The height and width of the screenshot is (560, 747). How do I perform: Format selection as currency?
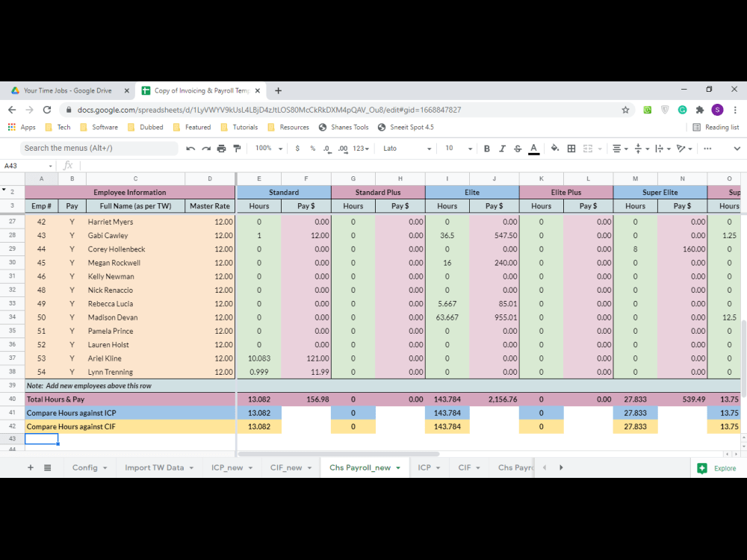click(x=297, y=149)
